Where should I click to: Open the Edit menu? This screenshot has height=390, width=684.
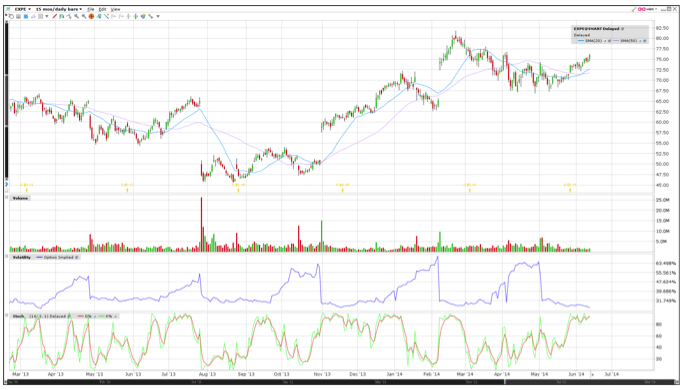(x=102, y=9)
